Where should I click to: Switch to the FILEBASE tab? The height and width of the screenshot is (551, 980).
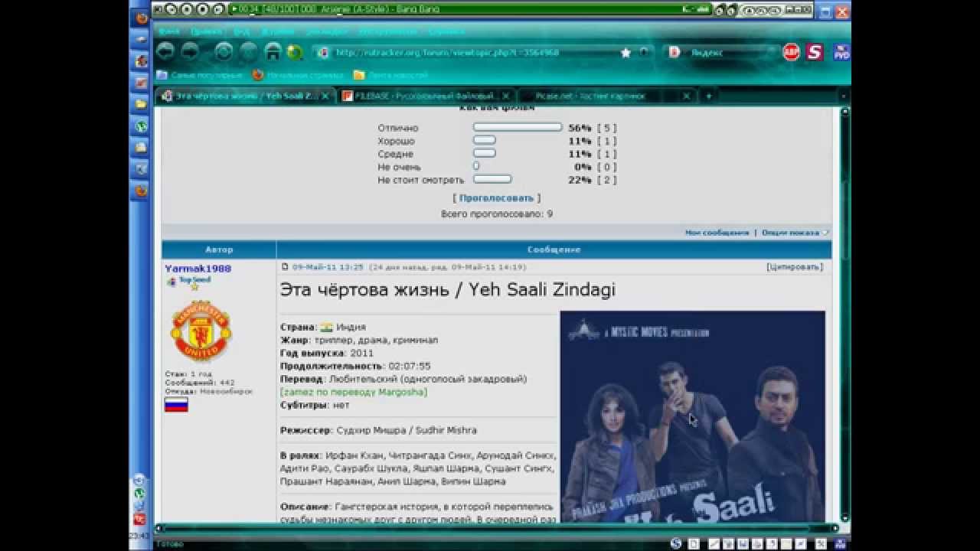(425, 96)
